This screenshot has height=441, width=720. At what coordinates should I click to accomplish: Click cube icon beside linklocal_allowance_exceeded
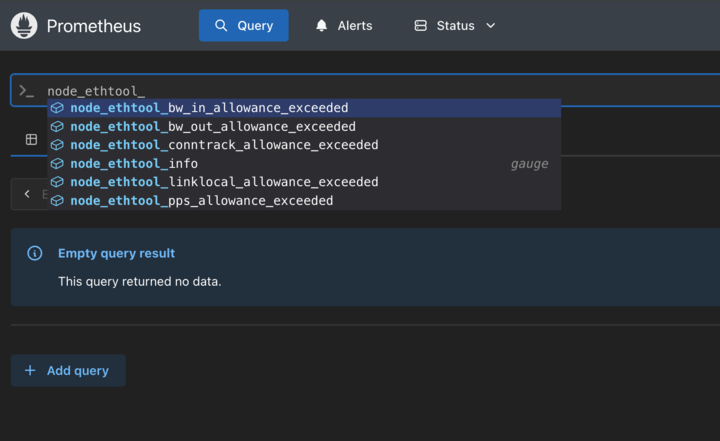[57, 182]
